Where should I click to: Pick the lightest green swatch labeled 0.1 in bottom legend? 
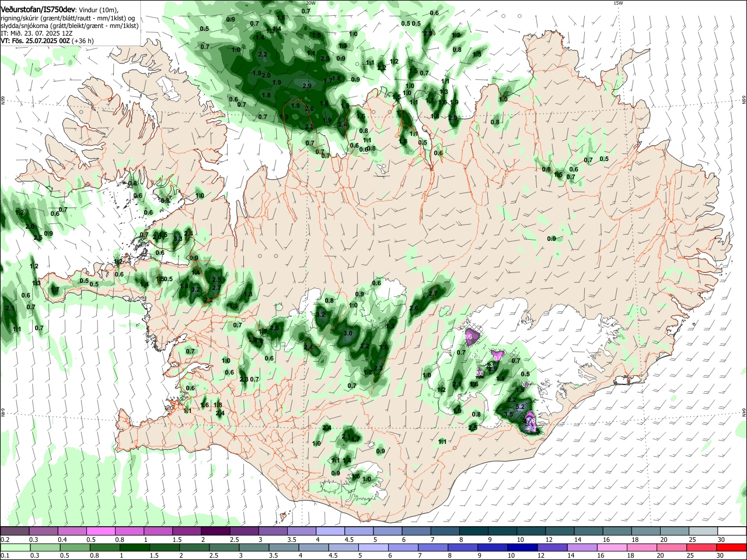[x=15, y=548]
